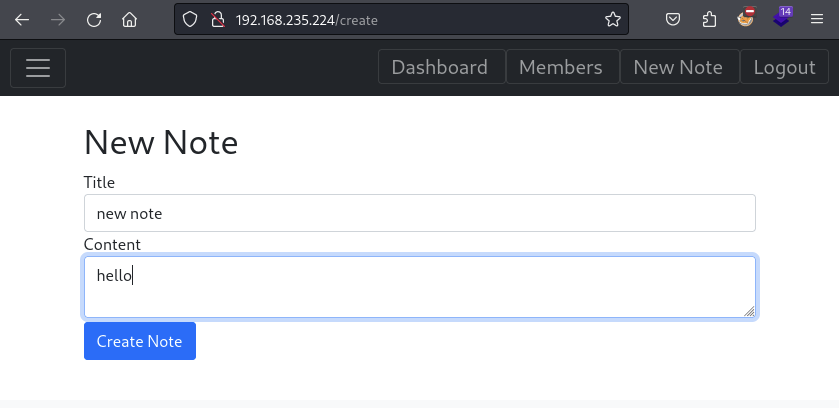Screen dimensions: 839x408
Task: Click the extension icon with the 14 badge
Action: pyautogui.click(x=782, y=17)
